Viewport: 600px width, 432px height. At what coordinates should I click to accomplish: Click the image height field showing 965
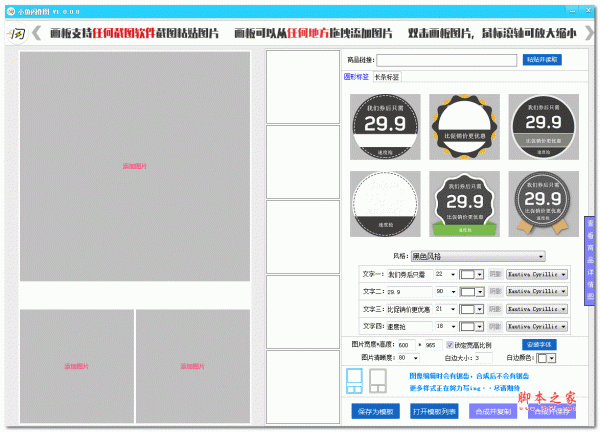tap(434, 345)
